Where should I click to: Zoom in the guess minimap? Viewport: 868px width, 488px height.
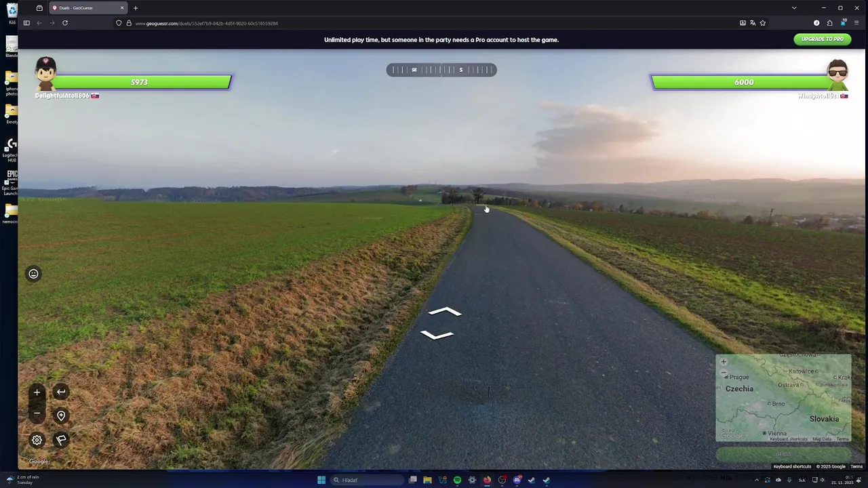coord(724,362)
